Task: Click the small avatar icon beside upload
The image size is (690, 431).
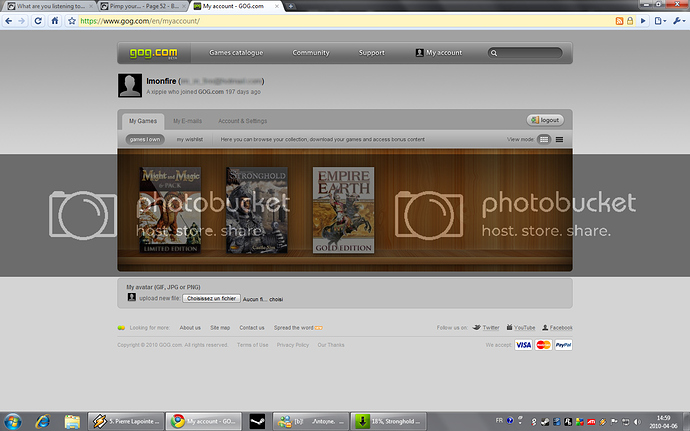Action: click(132, 297)
